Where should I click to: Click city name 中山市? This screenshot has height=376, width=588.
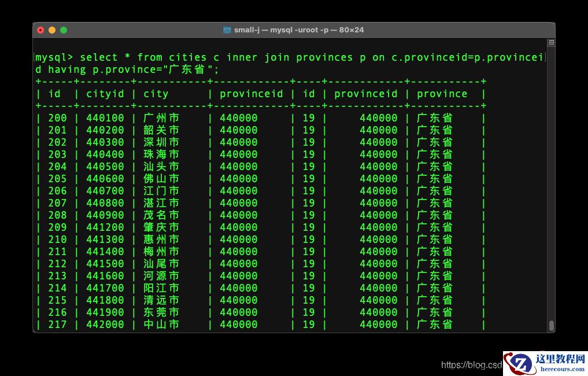click(161, 325)
